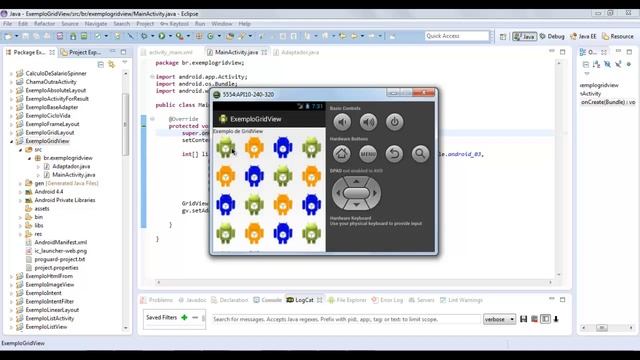Viewport: 640px width, 360px height.
Task: Collapse the src folder
Action: click(20, 150)
